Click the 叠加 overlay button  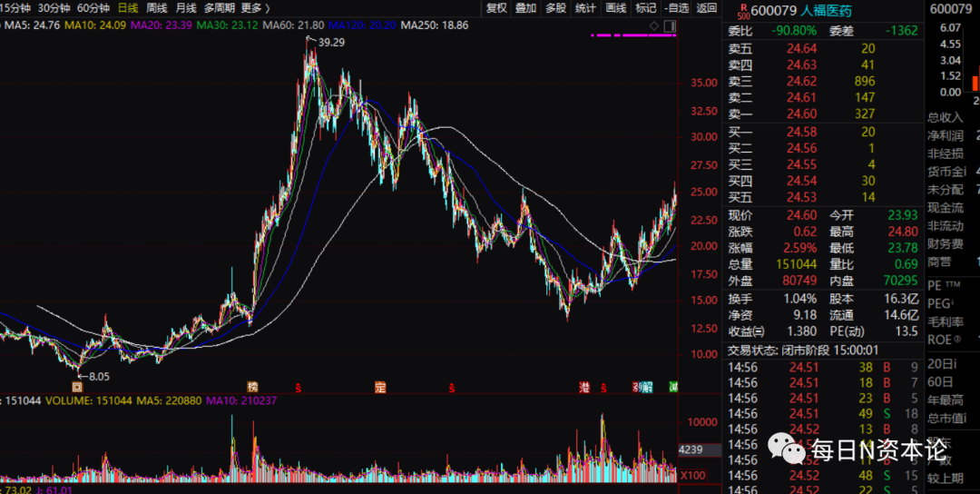[x=525, y=8]
